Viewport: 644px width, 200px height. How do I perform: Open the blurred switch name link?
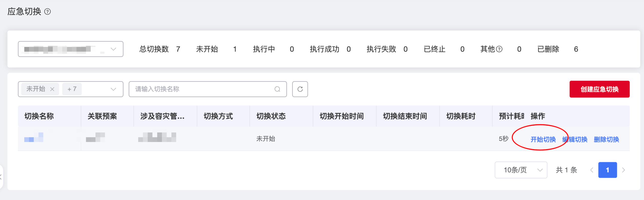click(x=34, y=137)
